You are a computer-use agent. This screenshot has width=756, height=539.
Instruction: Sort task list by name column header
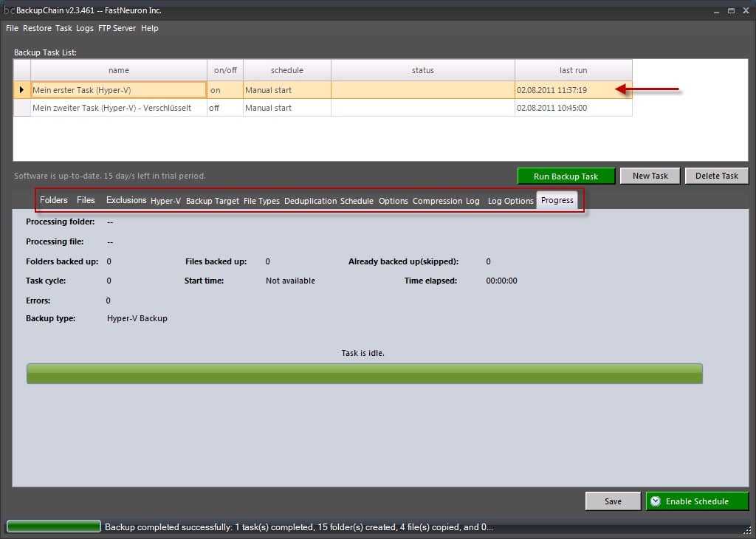click(119, 70)
